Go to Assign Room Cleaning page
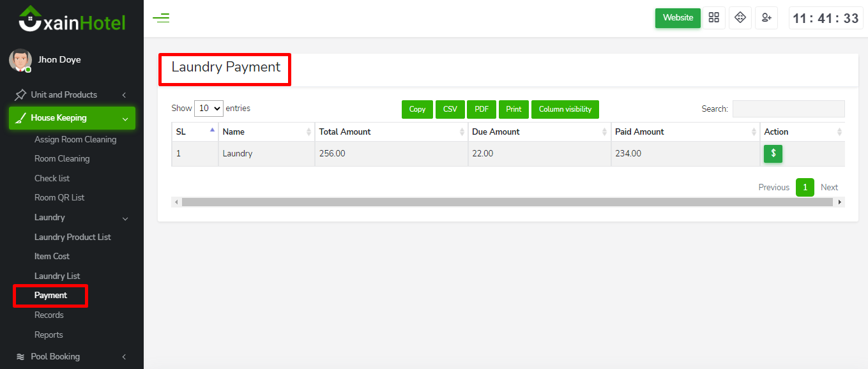This screenshot has width=868, height=369. [x=75, y=139]
